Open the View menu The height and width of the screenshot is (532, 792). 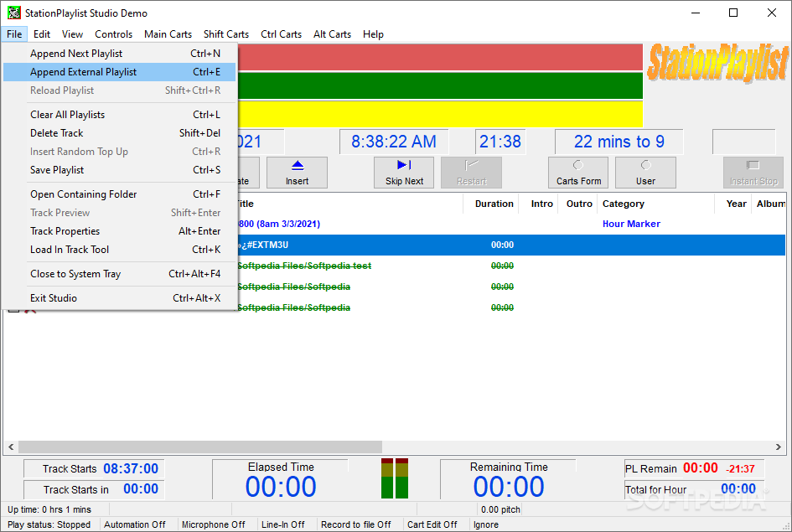point(72,34)
